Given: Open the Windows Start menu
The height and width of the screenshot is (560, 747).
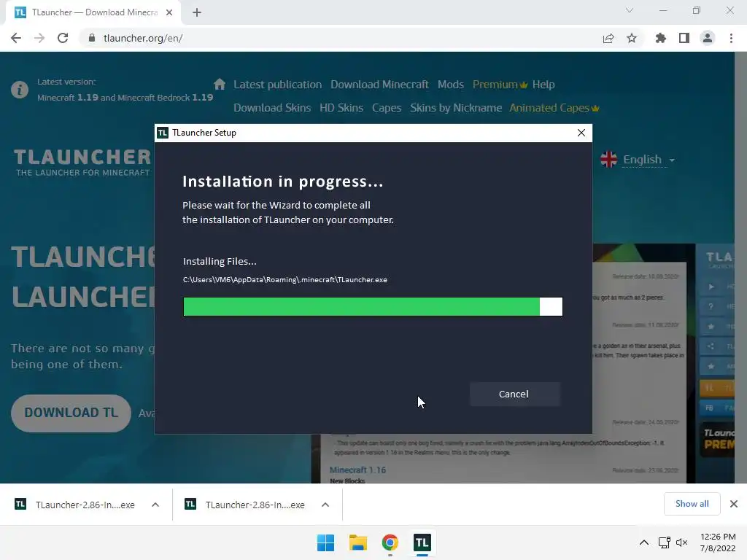Looking at the screenshot, I should [x=326, y=542].
